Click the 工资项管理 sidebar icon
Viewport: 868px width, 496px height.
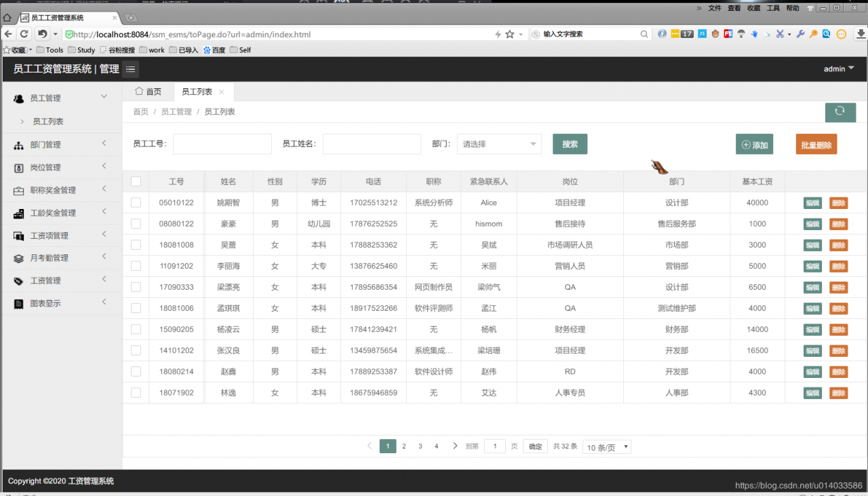(19, 235)
